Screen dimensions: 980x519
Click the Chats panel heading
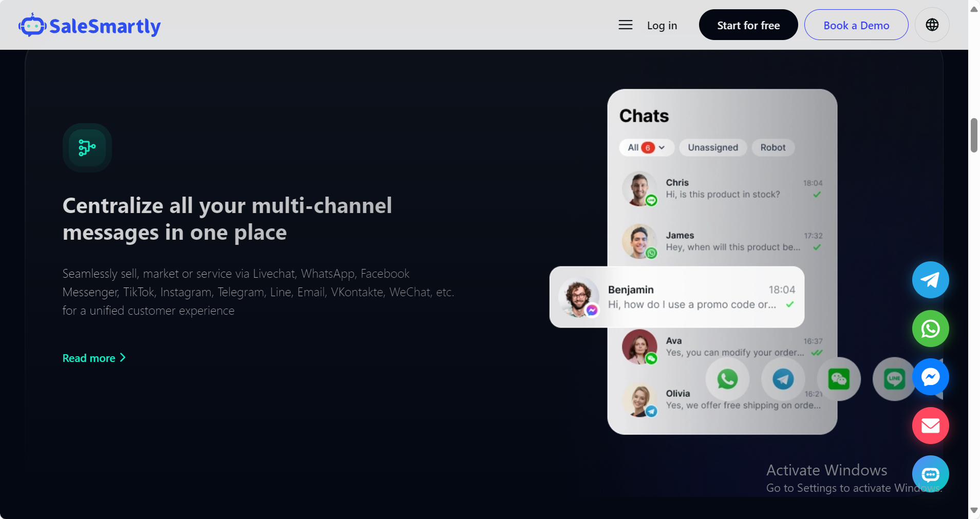click(644, 116)
